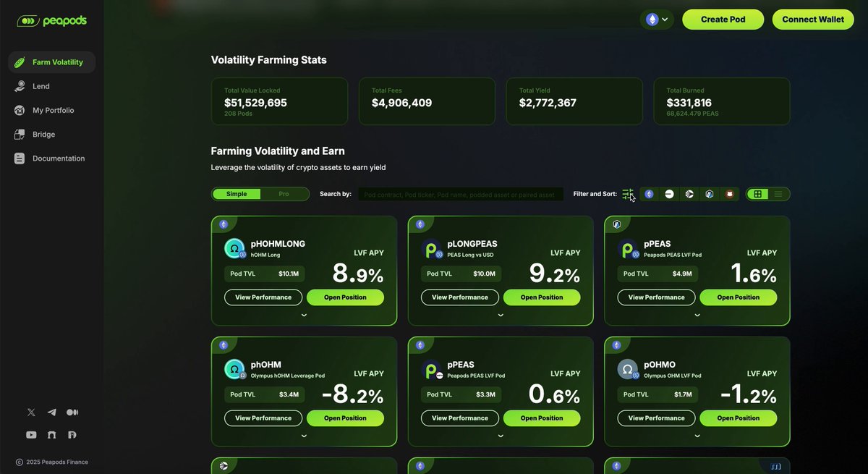Go to Farm Volatility in sidebar
This screenshot has height=474, width=868.
(x=51, y=62)
